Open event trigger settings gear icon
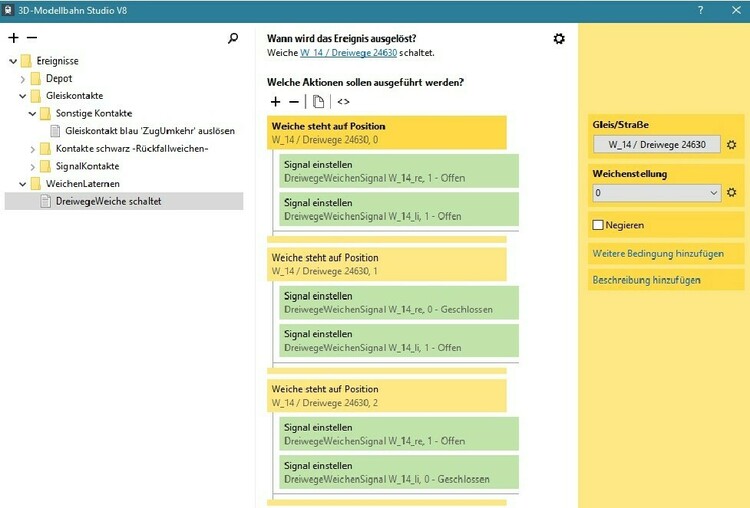 [x=559, y=39]
